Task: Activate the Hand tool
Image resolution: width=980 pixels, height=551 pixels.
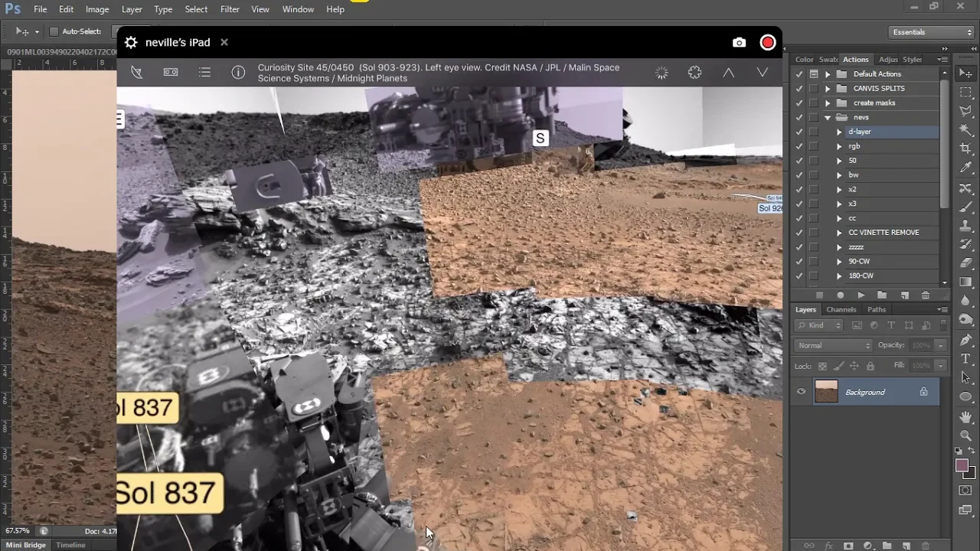Action: [965, 417]
